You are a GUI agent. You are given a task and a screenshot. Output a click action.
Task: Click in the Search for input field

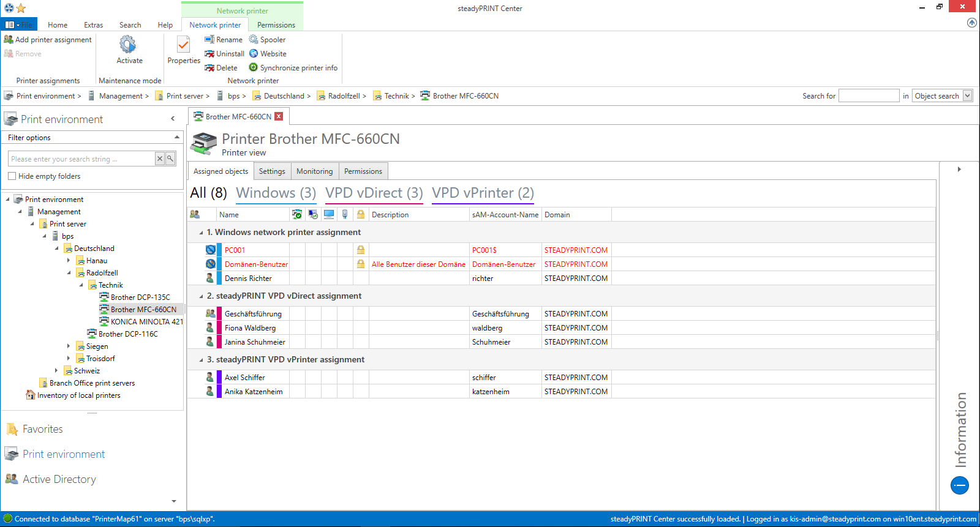pos(869,95)
